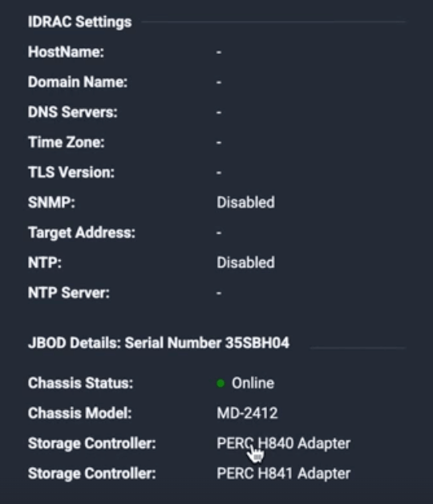Image resolution: width=433 pixels, height=504 pixels.
Task: Click the Chassis Model label
Action: pos(79,413)
